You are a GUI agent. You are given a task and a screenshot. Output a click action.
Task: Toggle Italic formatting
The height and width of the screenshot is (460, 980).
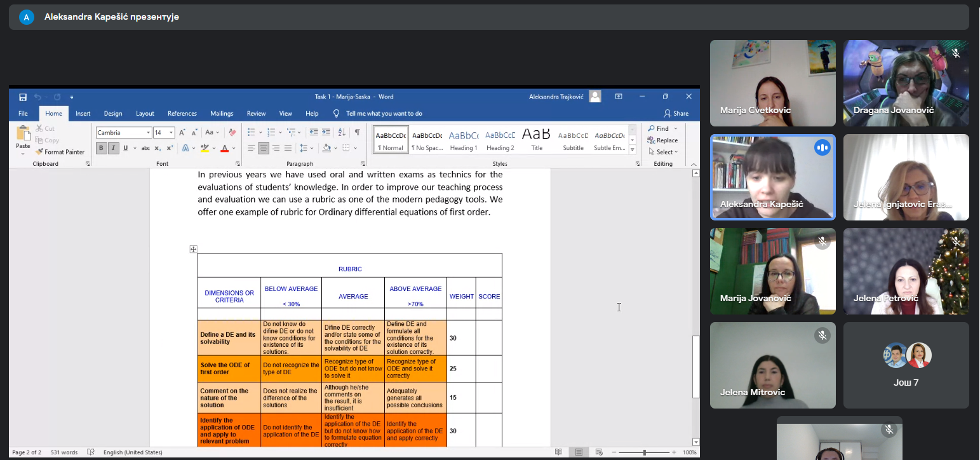point(113,148)
